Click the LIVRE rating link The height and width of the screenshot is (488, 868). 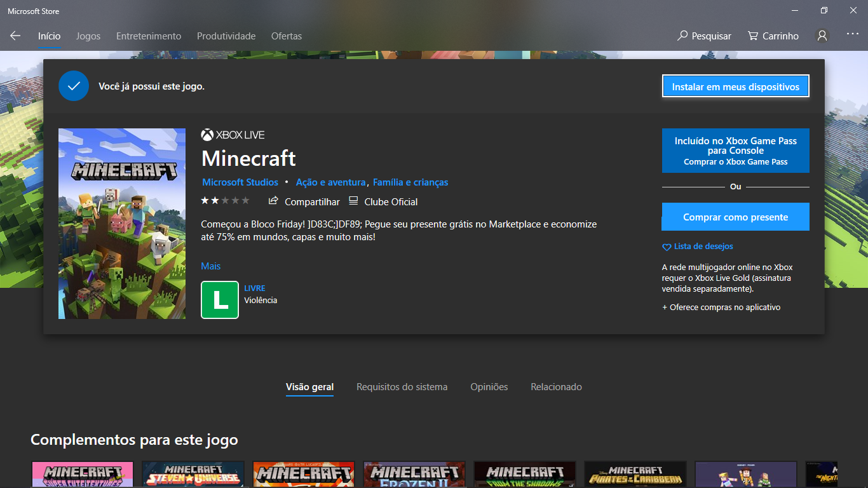point(255,288)
